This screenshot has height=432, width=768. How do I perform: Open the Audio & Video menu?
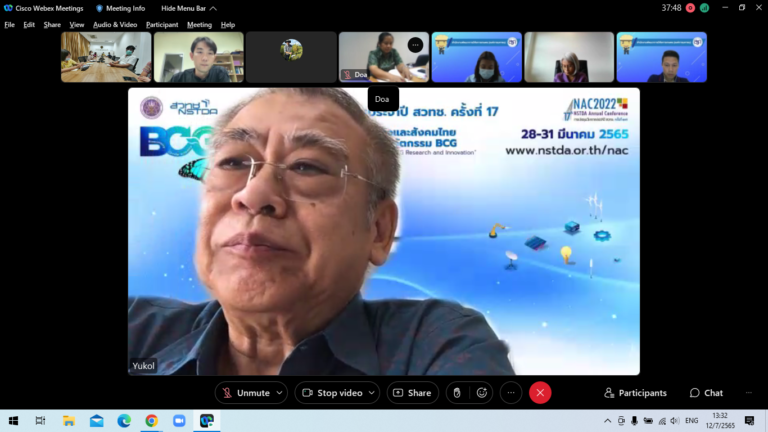point(115,24)
